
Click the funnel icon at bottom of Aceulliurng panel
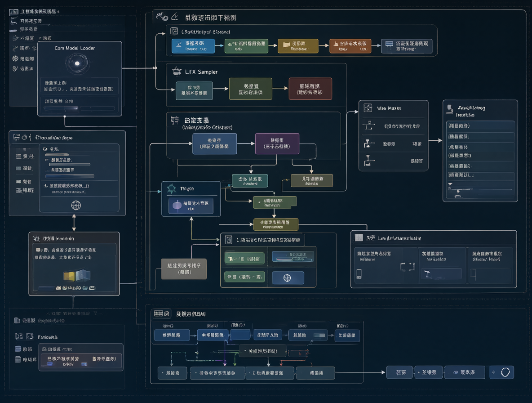tap(450, 185)
